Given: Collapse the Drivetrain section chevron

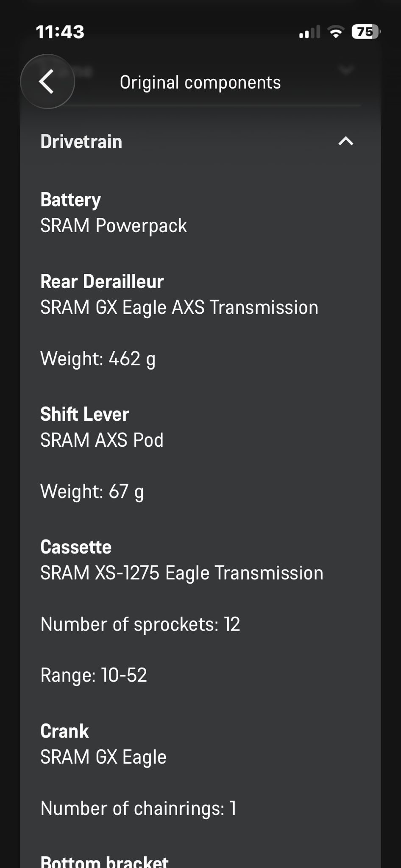Looking at the screenshot, I should click(346, 141).
